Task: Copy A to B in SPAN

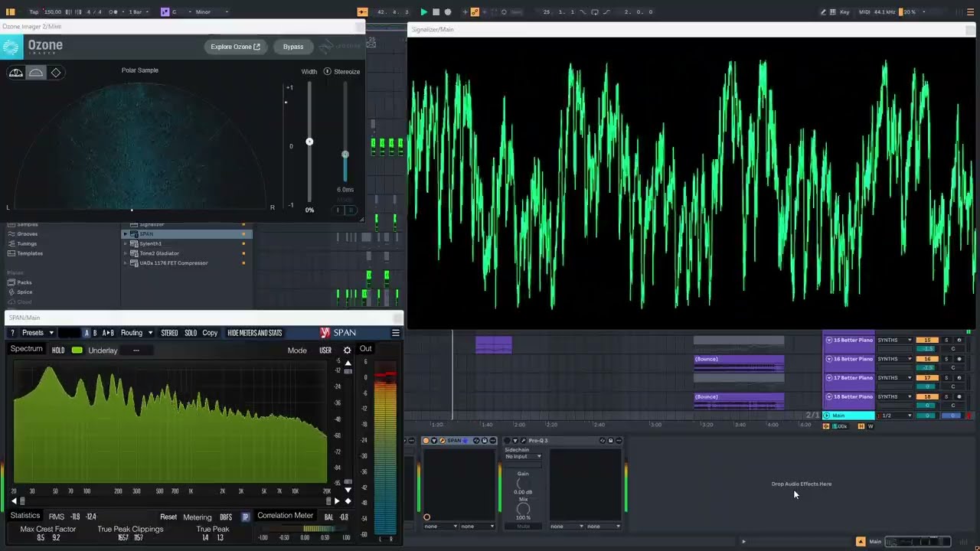Action: (x=108, y=333)
